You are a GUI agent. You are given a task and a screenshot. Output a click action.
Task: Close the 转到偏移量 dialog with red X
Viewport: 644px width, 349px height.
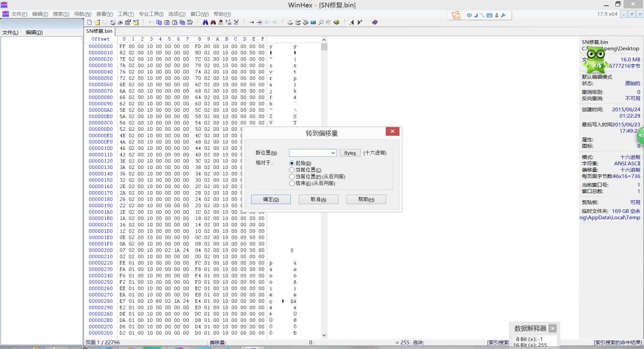point(392,131)
